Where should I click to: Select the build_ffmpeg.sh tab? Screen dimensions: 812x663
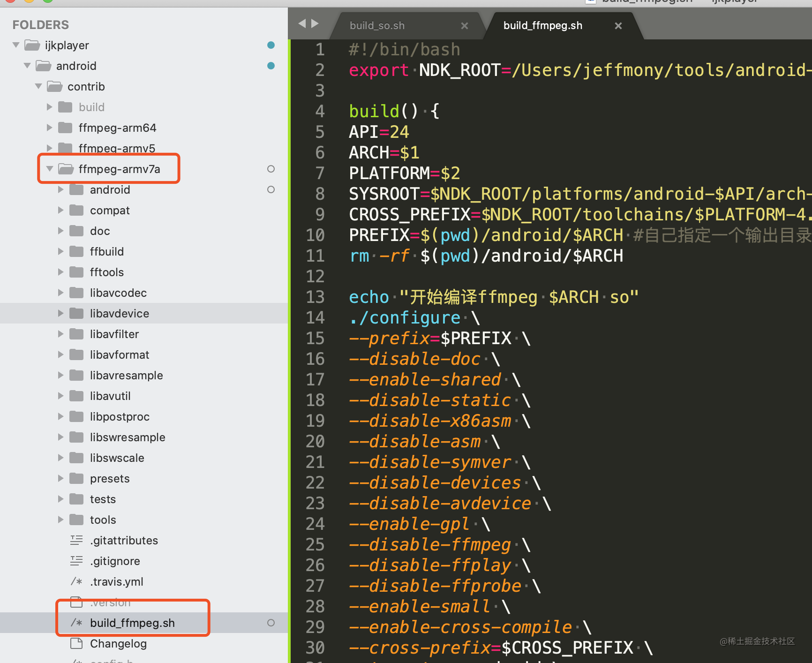[x=542, y=25]
